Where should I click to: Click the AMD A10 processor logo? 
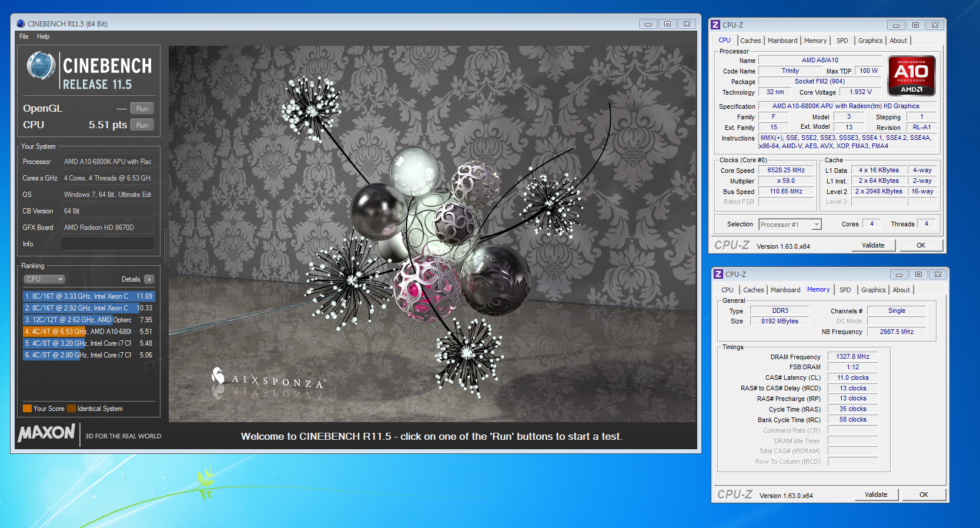pos(911,76)
